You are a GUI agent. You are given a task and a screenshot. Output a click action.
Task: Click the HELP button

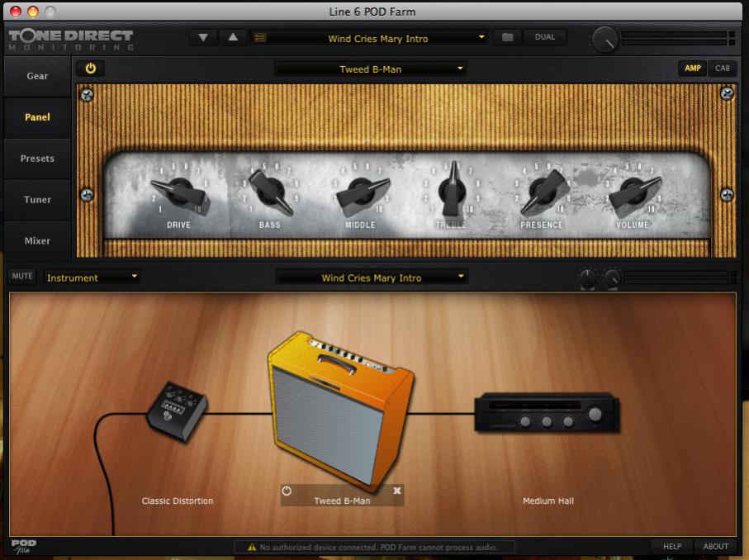click(672, 546)
